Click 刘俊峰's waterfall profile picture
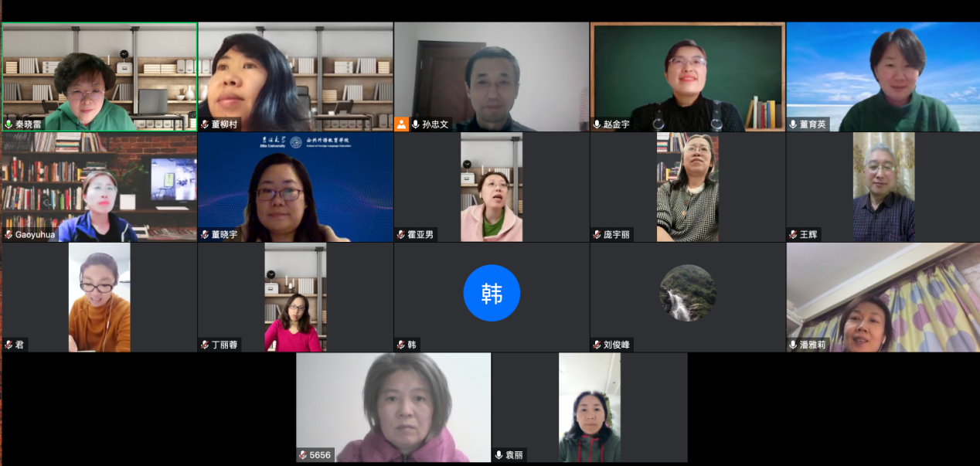The height and width of the screenshot is (466, 980). click(x=688, y=293)
